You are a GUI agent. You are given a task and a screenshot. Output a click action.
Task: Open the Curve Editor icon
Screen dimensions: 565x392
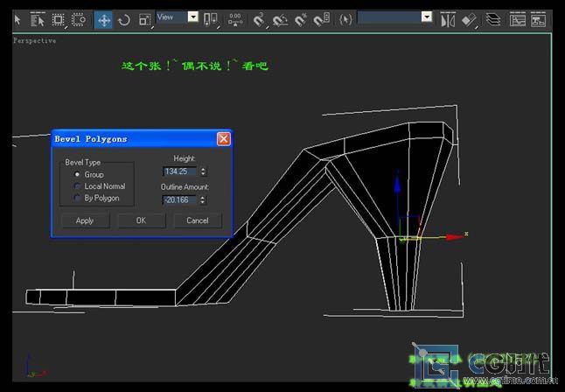pos(518,20)
